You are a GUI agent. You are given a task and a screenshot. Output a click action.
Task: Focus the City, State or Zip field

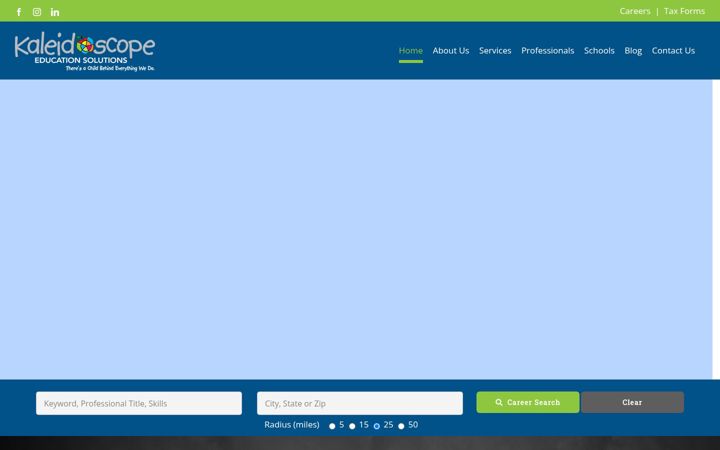pos(360,403)
